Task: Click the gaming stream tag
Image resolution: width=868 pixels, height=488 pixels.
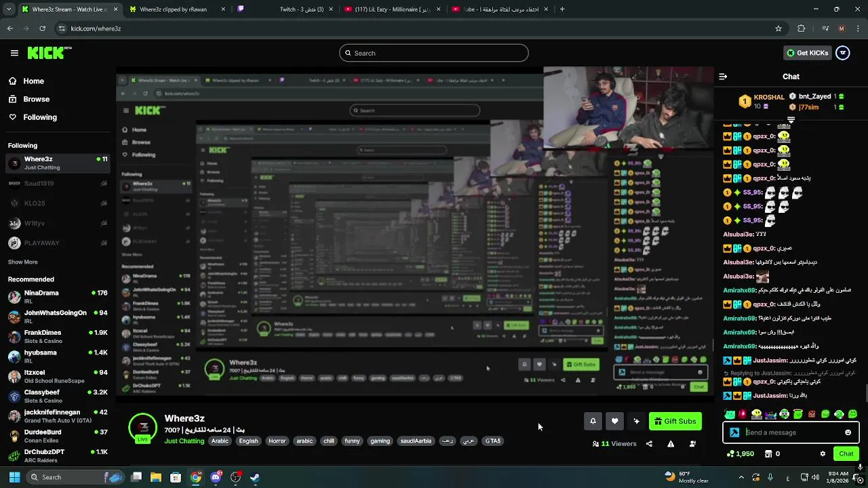Action: (380, 441)
